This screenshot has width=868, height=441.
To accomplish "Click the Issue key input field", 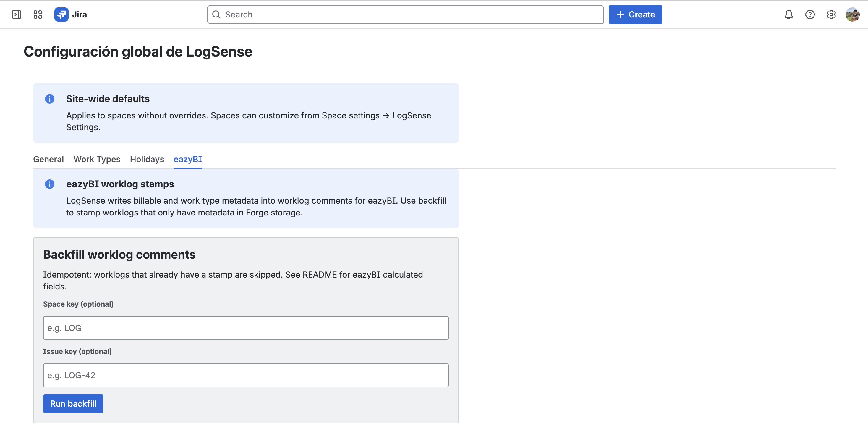I will pos(246,375).
